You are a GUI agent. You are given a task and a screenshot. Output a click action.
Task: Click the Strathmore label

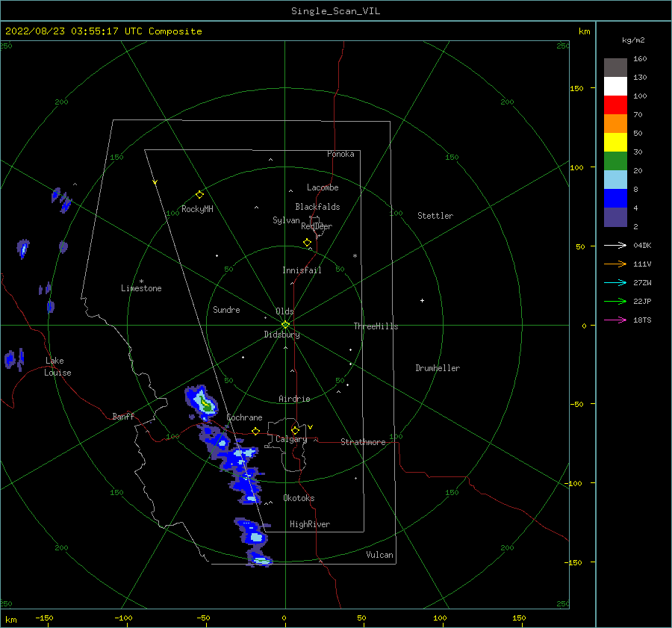tap(363, 442)
